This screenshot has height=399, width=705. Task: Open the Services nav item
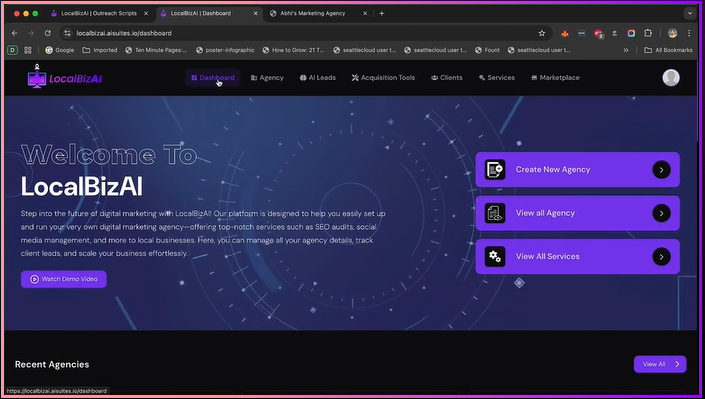[496, 78]
